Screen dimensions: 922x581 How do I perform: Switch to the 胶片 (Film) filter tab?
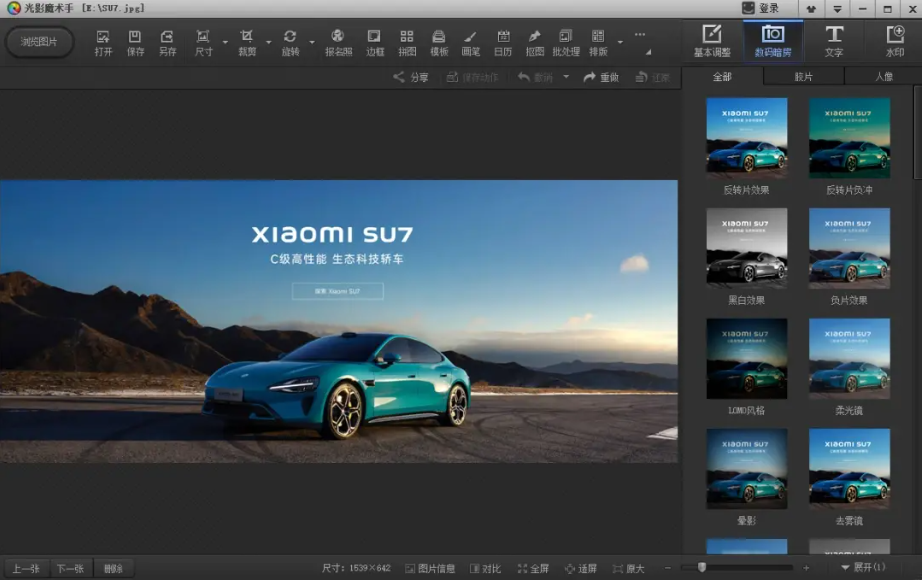coord(803,76)
